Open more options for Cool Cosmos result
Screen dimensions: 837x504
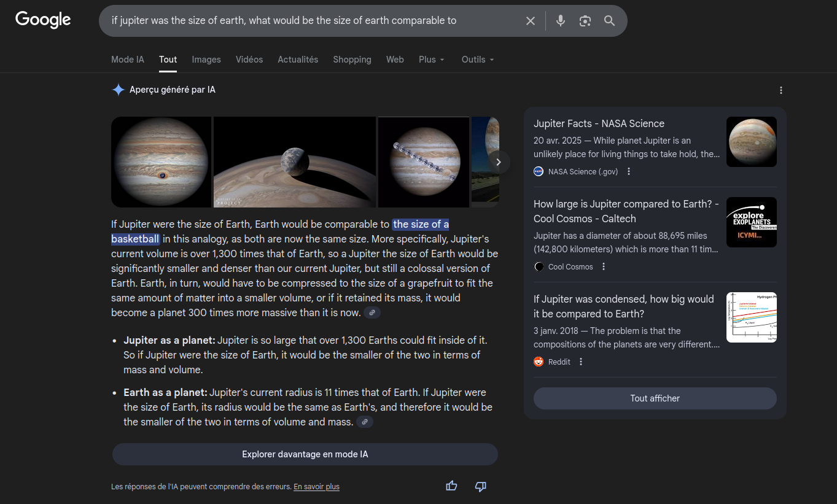604,267
